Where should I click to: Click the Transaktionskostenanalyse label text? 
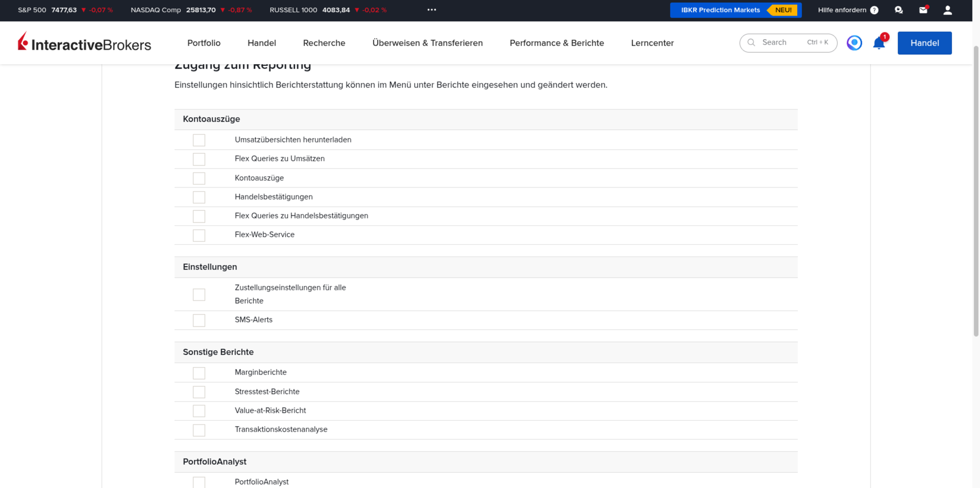tap(281, 430)
